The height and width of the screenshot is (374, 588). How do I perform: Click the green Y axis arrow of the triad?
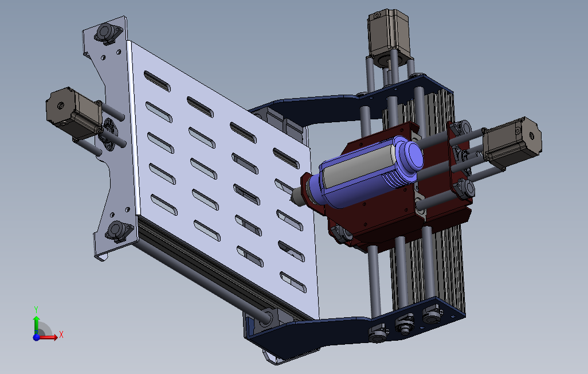click(36, 324)
